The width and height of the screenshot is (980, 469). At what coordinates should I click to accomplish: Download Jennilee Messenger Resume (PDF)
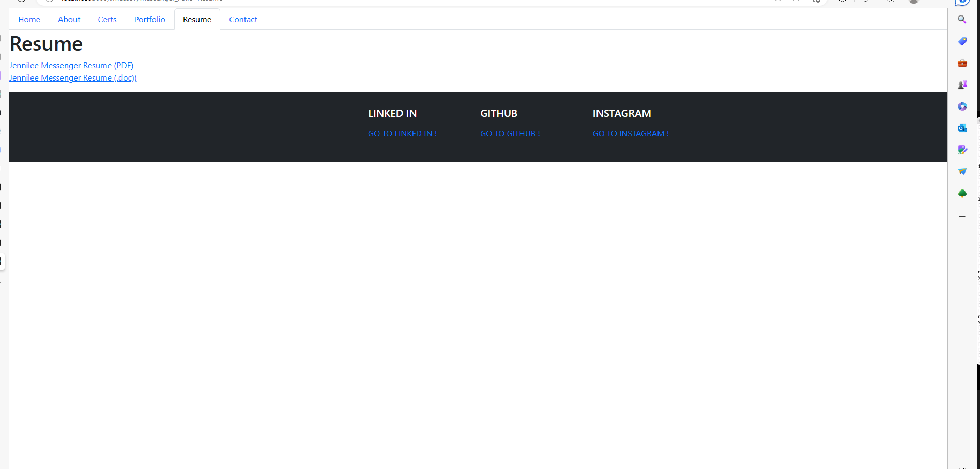(x=71, y=65)
